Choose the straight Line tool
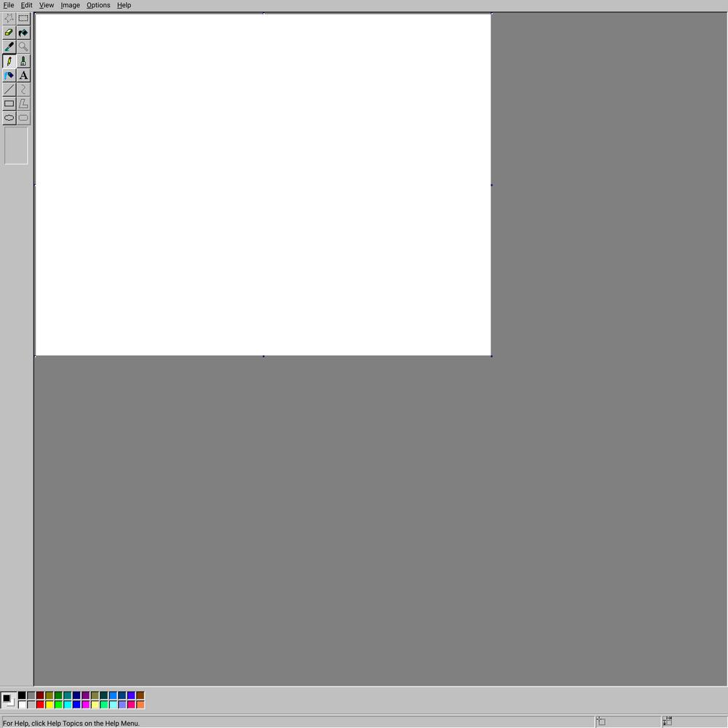Screen dimensions: 728x728 click(x=9, y=90)
